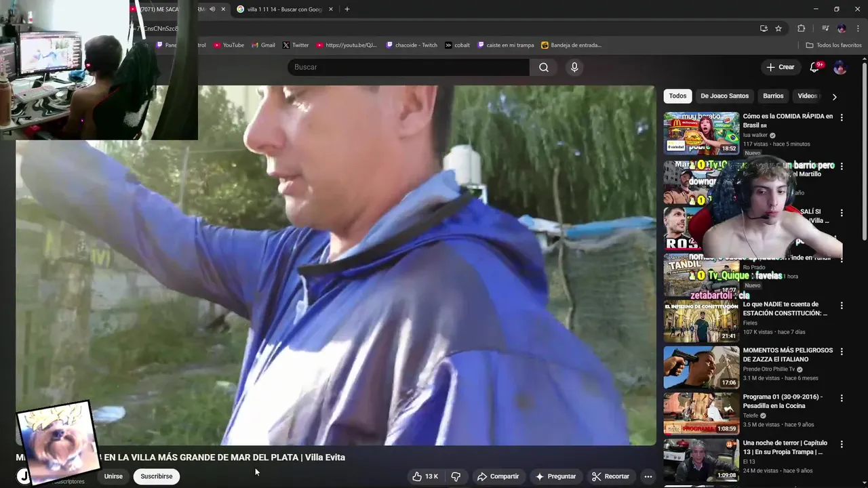Image resolution: width=868 pixels, height=488 pixels.
Task: Open the YouTube account avatar menu
Action: tap(840, 67)
